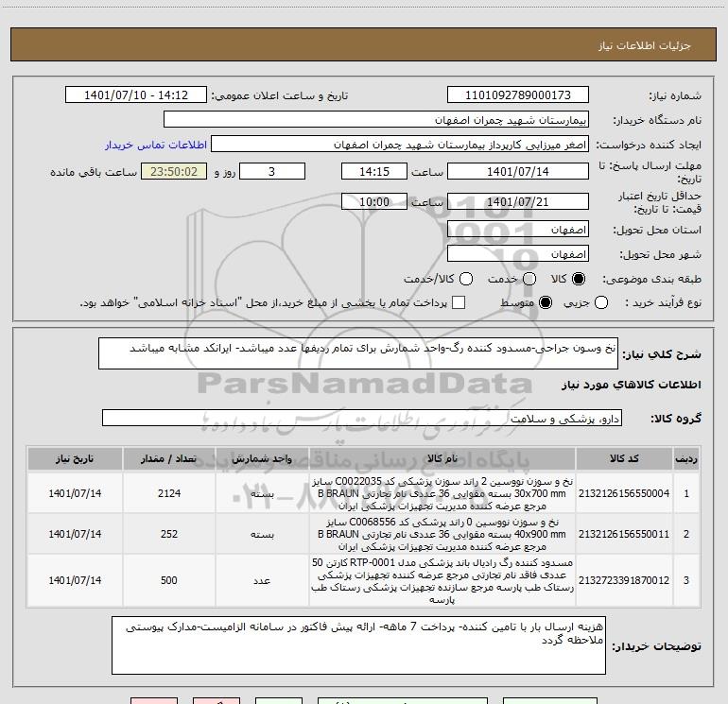The width and height of the screenshot is (728, 704).
Task: Click the remaining days field showing 3
Action: [272, 171]
